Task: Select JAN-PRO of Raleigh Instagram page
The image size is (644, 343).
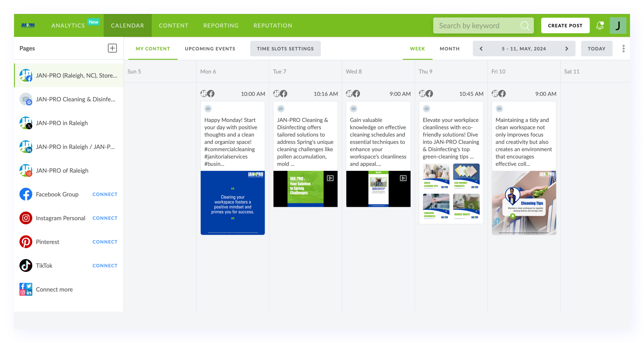Action: [69, 170]
